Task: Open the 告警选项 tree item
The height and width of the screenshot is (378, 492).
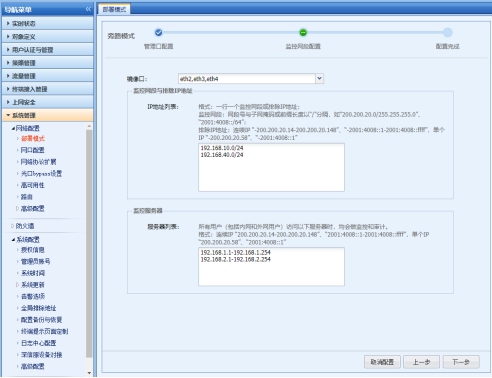Action: [x=33, y=296]
